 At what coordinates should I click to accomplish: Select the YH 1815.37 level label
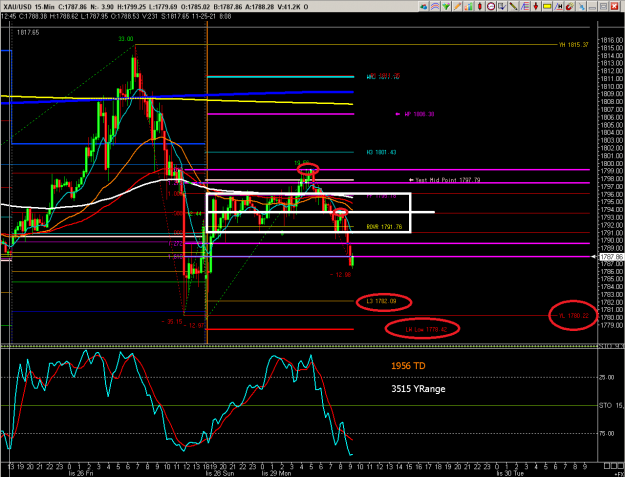point(574,45)
